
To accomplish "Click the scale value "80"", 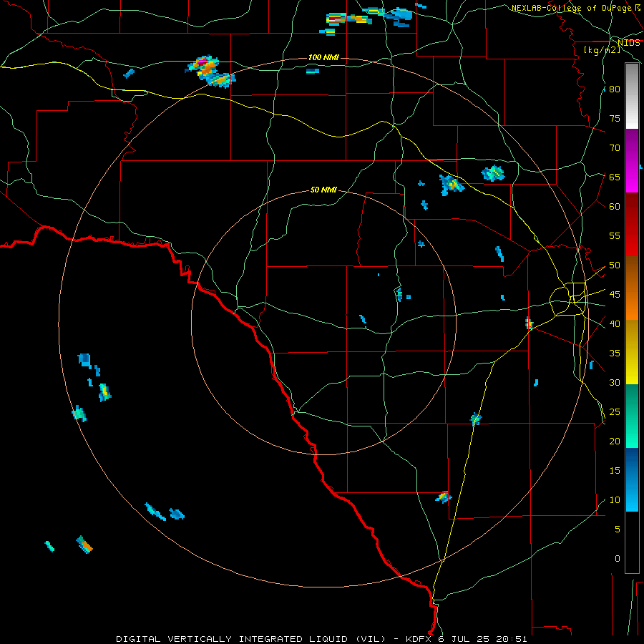I will click(615, 89).
